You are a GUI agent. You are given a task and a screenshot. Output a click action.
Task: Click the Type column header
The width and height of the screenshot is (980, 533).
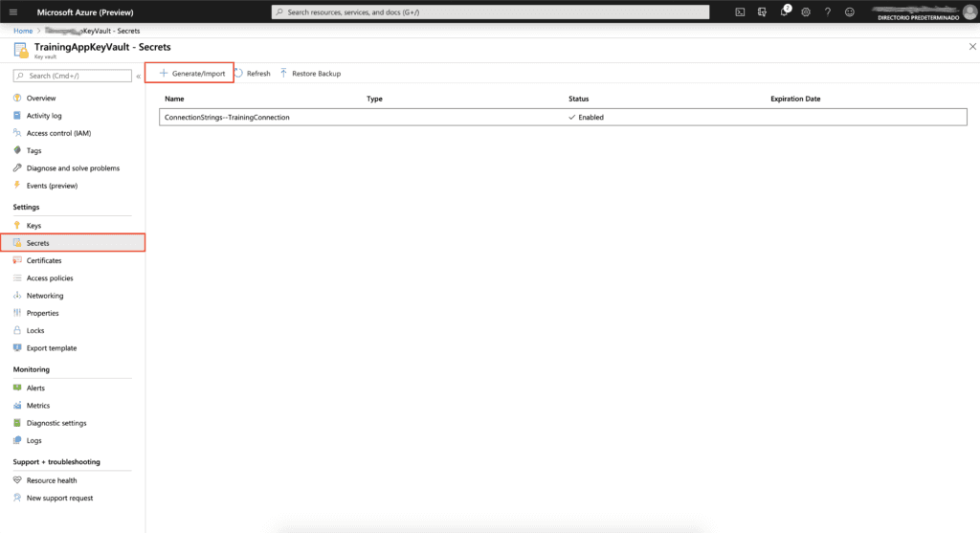pos(374,99)
